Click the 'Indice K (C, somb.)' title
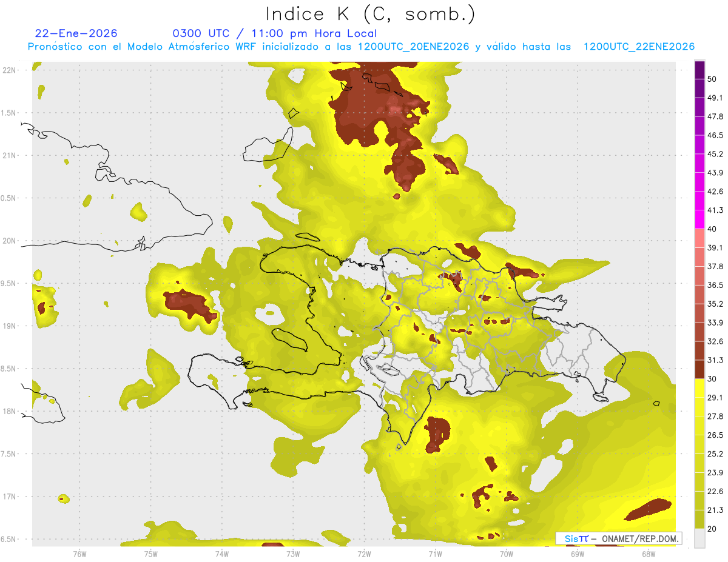Screen dimensions: 728x562 pyautogui.click(x=370, y=14)
